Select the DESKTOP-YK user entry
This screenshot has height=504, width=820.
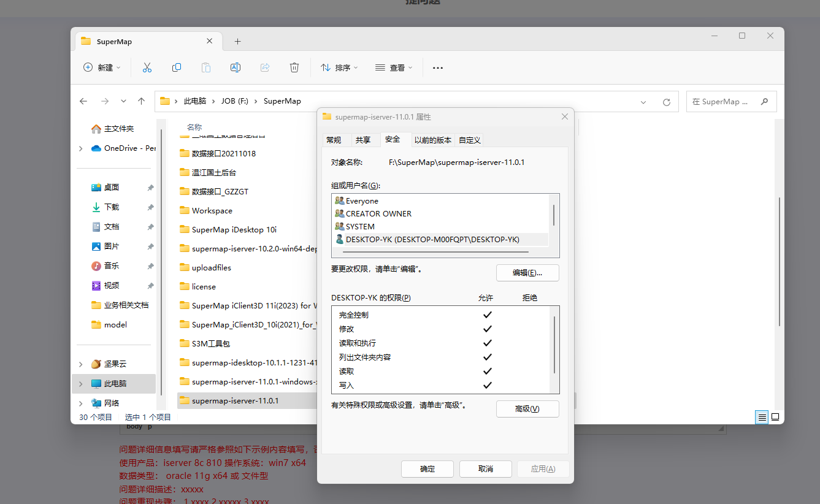click(441, 240)
